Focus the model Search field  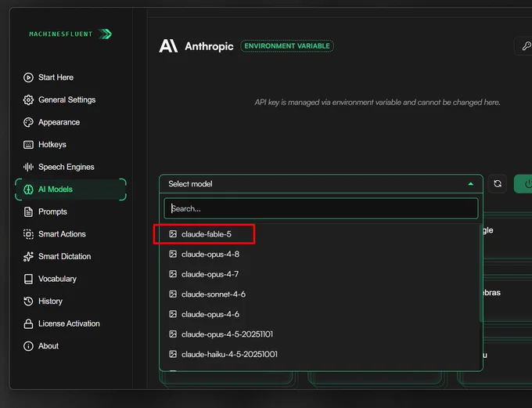point(321,208)
